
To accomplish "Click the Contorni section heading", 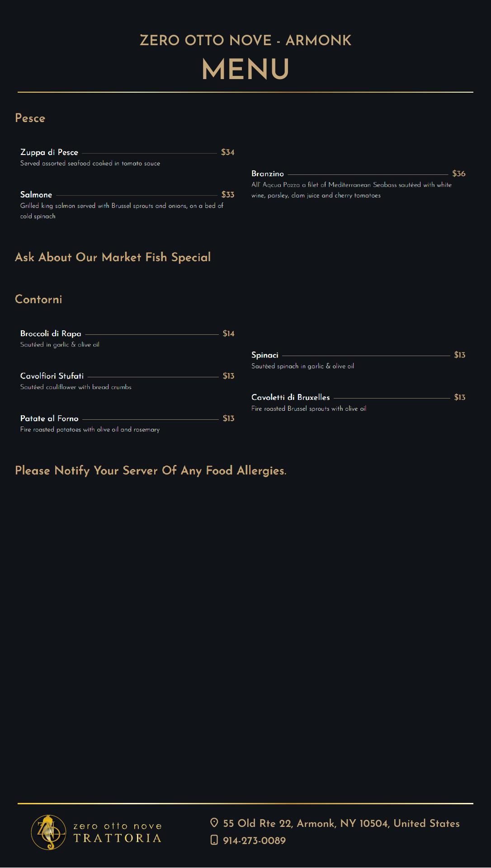I will point(38,299).
